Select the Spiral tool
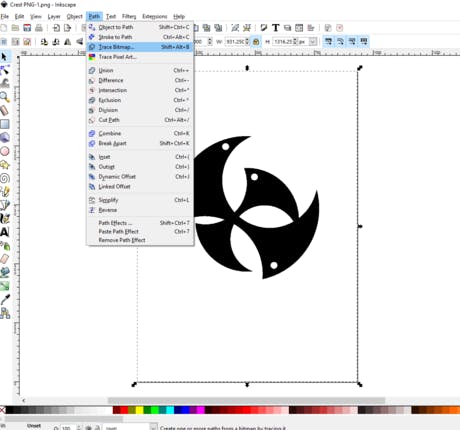The image size is (460, 430). pos(4,178)
